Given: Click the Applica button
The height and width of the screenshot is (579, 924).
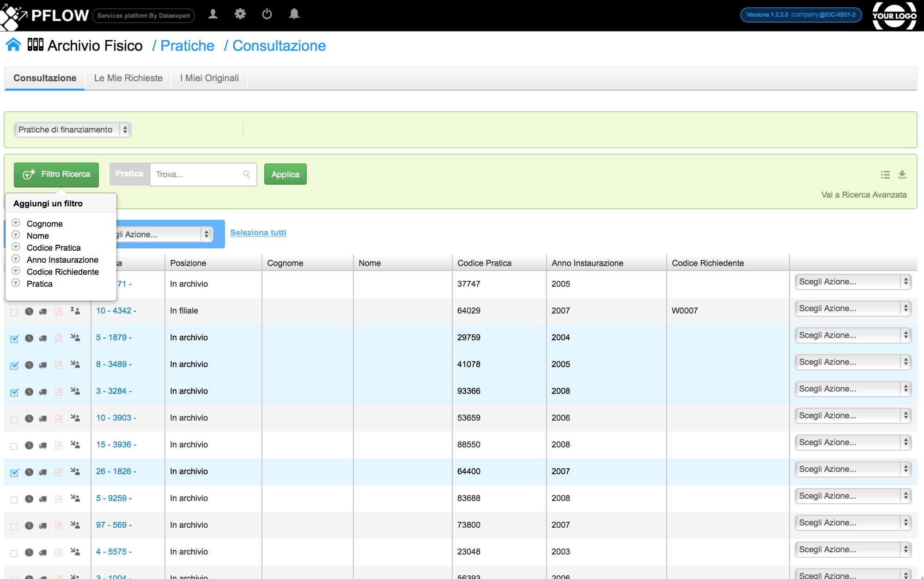Looking at the screenshot, I should 285,175.
